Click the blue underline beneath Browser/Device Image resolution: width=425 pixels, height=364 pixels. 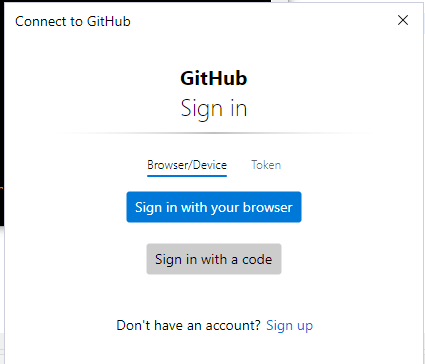click(187, 175)
